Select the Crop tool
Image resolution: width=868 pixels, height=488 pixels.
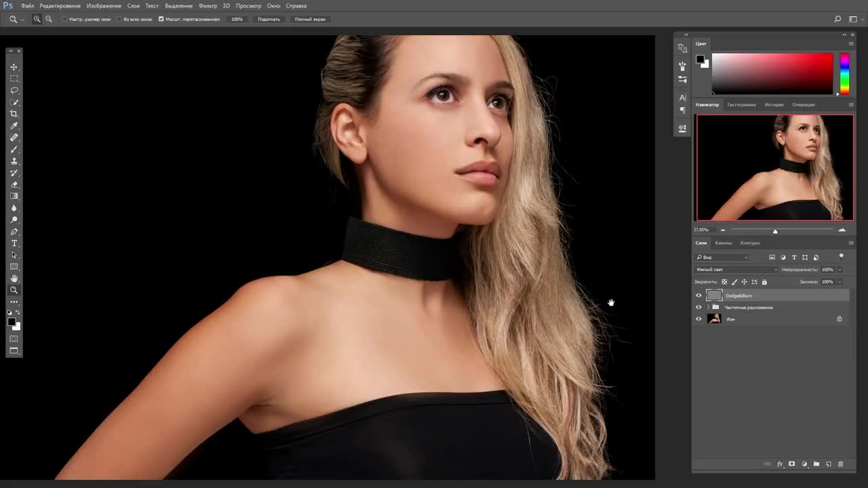[14, 114]
